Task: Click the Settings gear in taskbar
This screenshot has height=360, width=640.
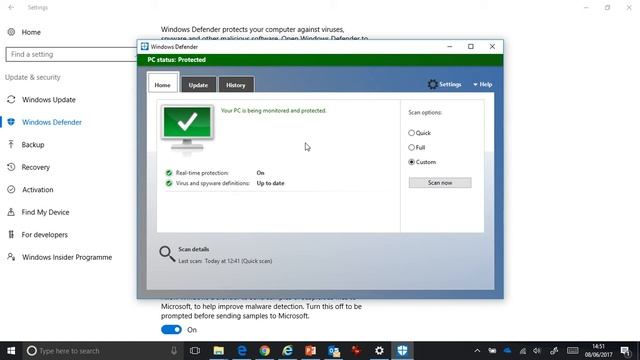Action: [379, 351]
